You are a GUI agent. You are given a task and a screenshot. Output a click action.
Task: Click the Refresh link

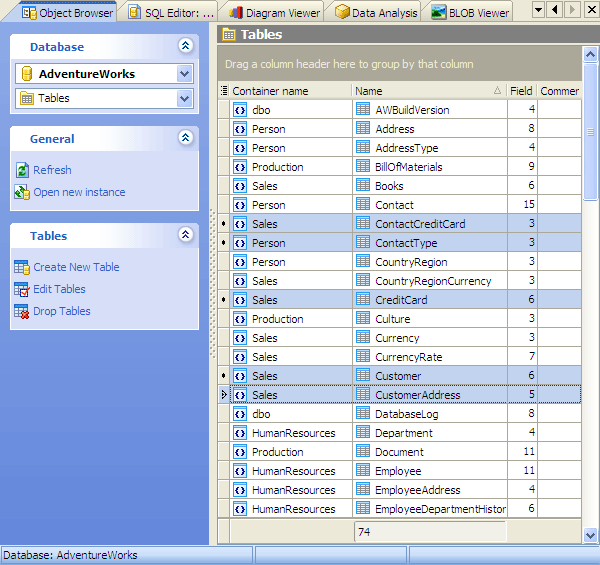click(x=52, y=170)
